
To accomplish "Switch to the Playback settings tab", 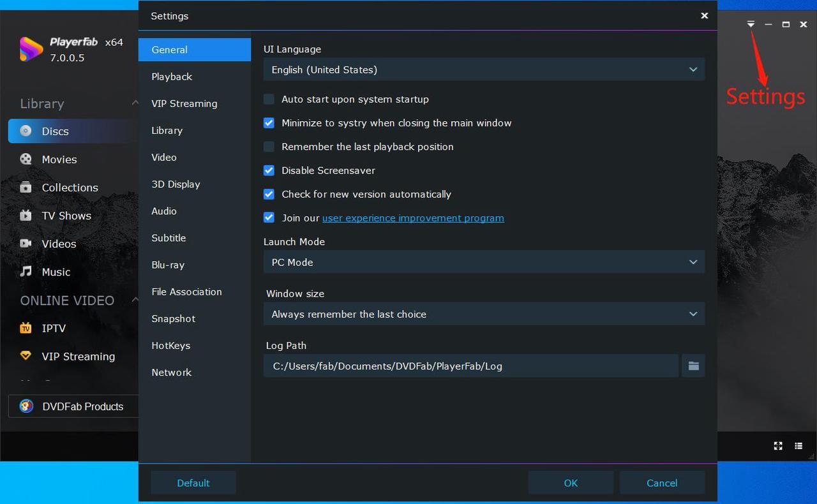I will tap(172, 77).
